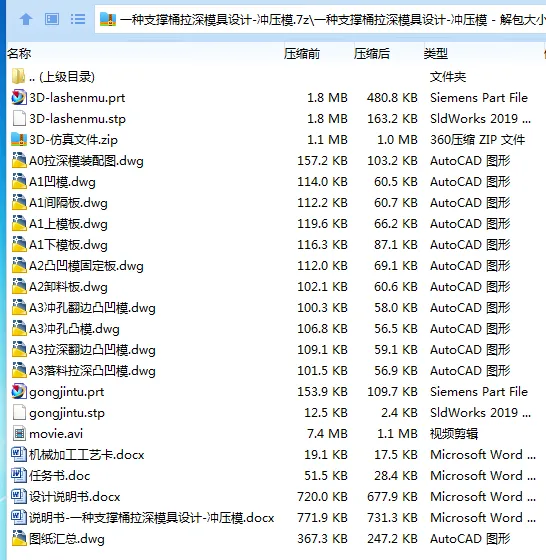Sort by the 类型 column header

(436, 54)
